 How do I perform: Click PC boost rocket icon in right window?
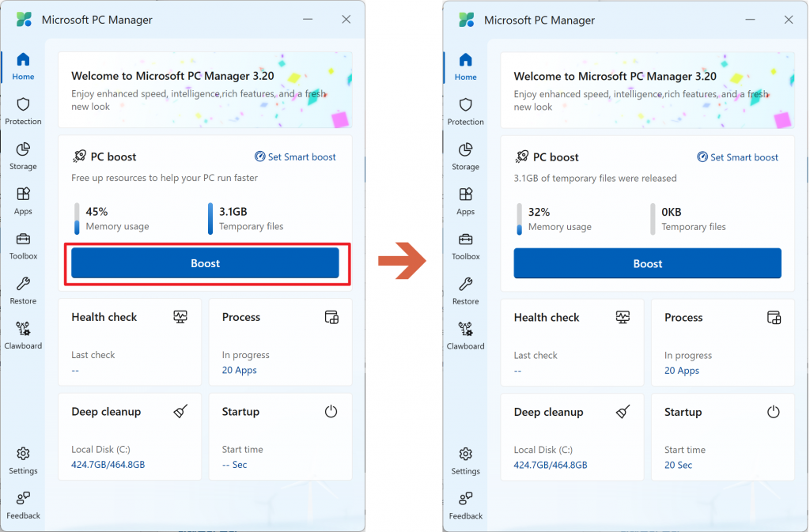coord(521,157)
